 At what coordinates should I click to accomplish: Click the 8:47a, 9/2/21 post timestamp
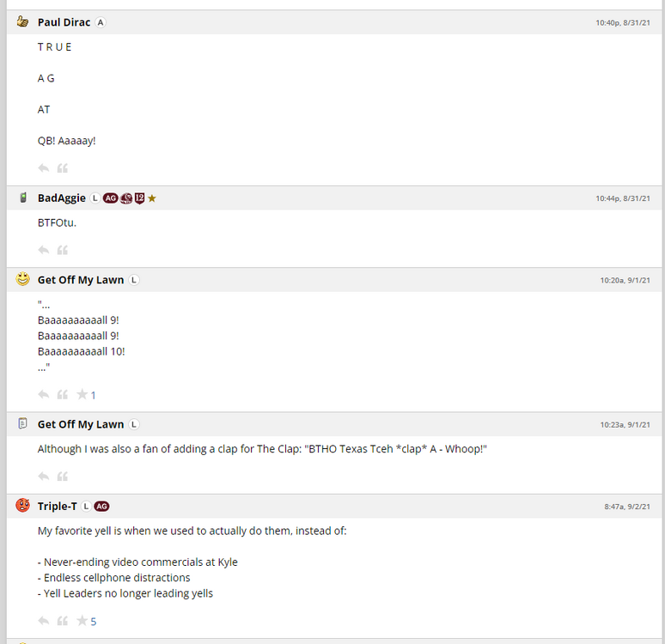click(627, 507)
